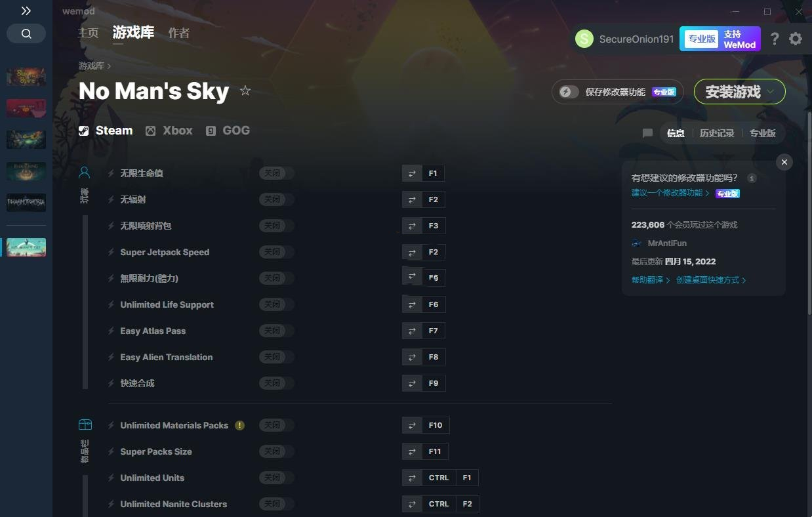This screenshot has height=517, width=812.
Task: Open the settings gear icon
Action: [x=796, y=39]
